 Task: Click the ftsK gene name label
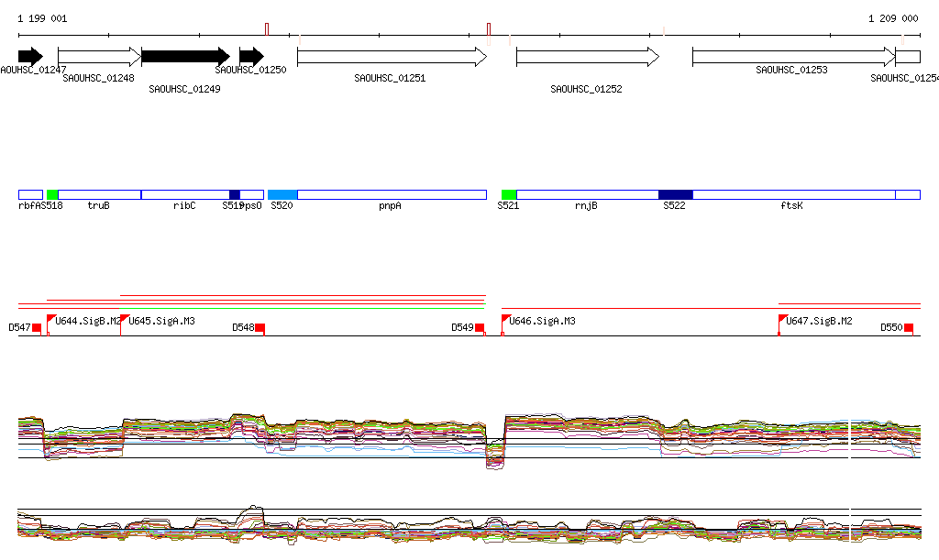(x=791, y=205)
